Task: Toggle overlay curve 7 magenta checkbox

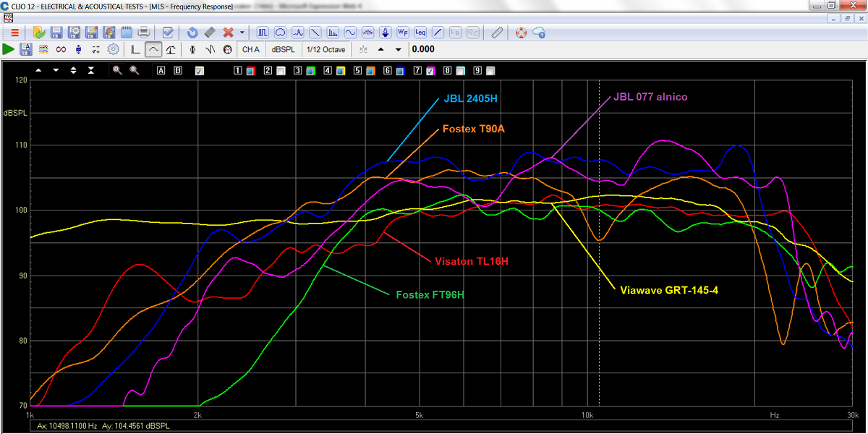Action: 430,71
